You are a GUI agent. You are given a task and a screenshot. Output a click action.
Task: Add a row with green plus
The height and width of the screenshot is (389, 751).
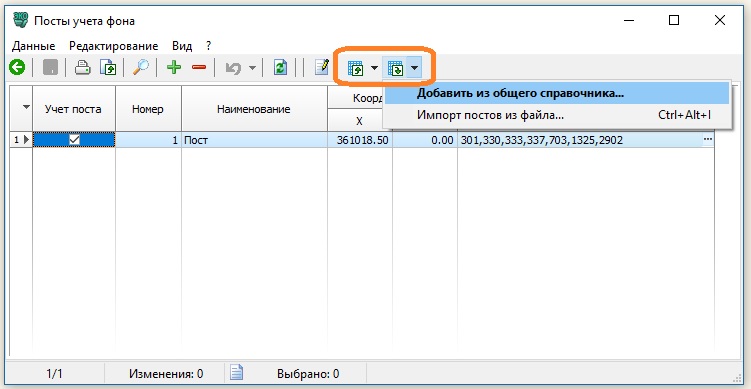[174, 68]
